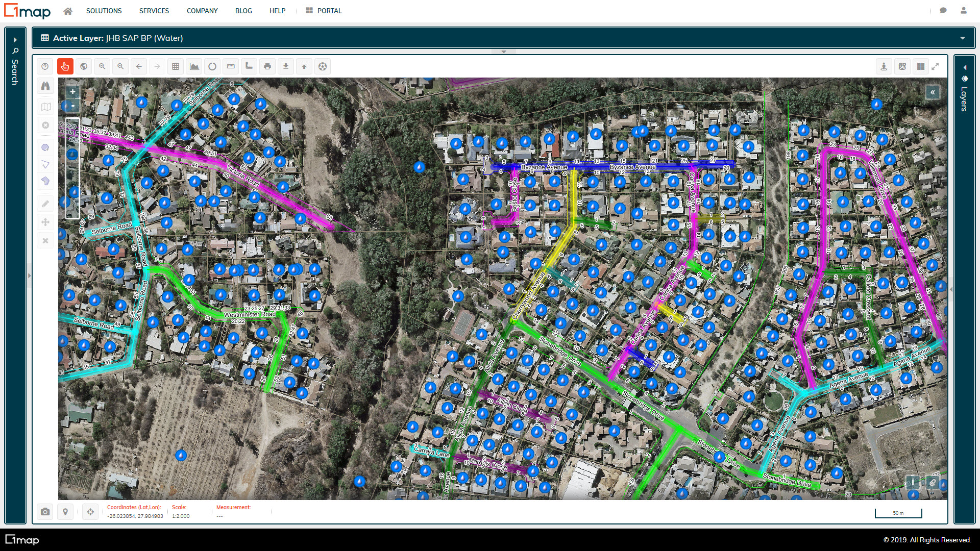Screen dimensions: 980x551
Task: Click the Print map icon
Action: (x=267, y=66)
